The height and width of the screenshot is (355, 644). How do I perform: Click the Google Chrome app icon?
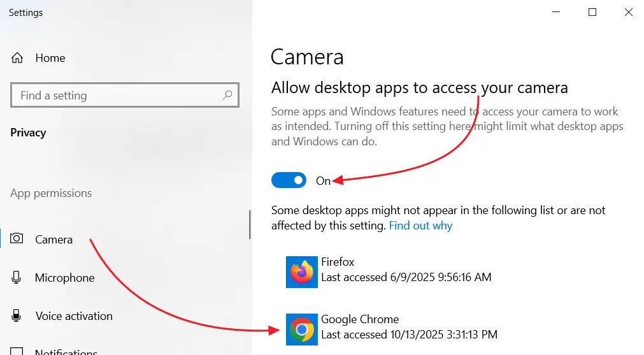pos(301,330)
